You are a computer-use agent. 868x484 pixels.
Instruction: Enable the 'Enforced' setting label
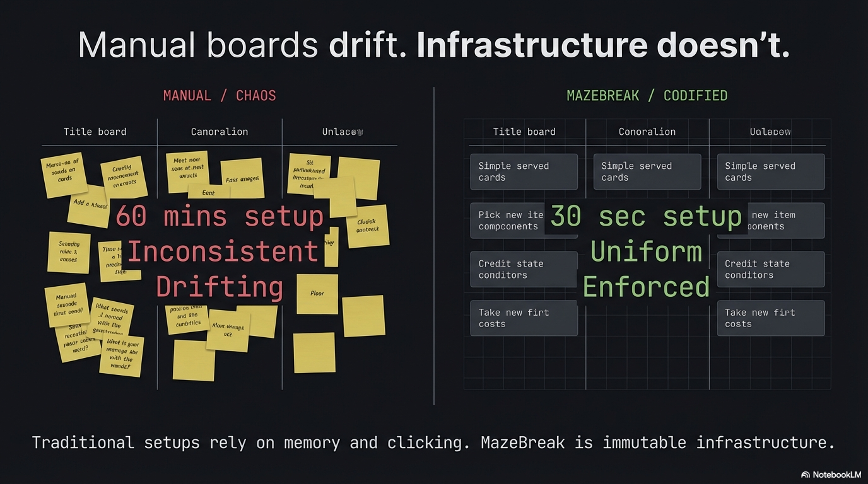(647, 287)
